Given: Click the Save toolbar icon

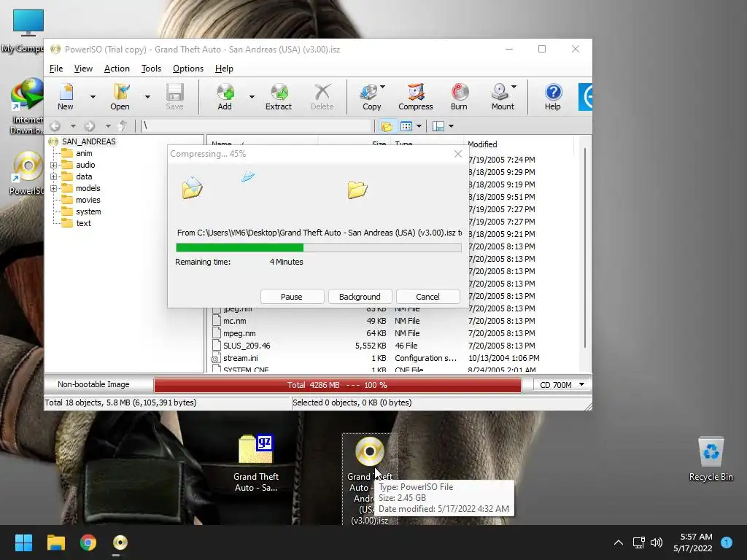Looking at the screenshot, I should pyautogui.click(x=174, y=97).
